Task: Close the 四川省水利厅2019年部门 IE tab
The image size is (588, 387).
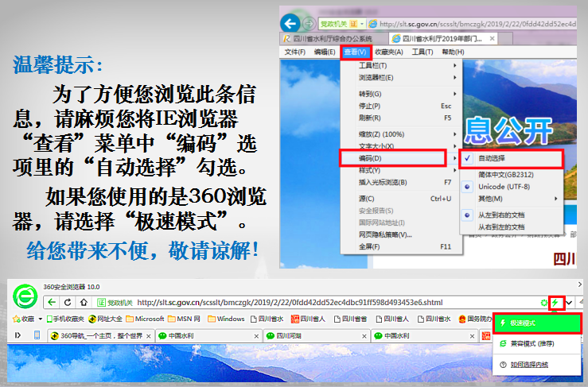Action: pyautogui.click(x=492, y=38)
